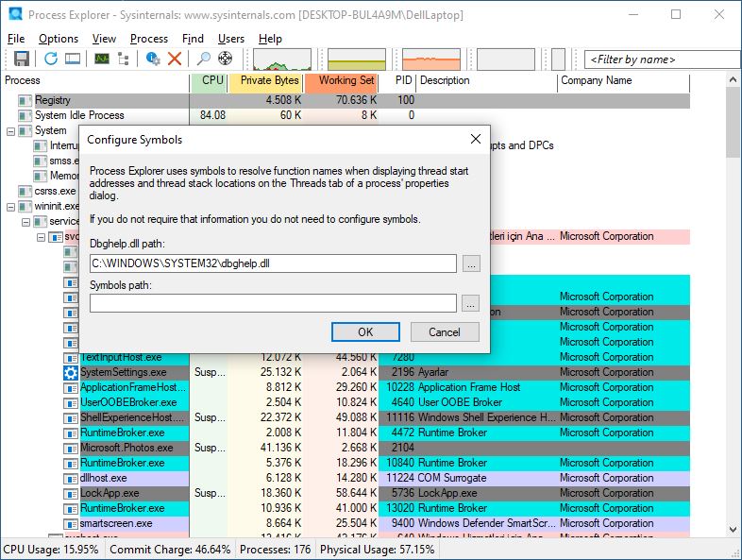Close the Configure Symbols dialog
This screenshot has height=560, width=742.
click(476, 139)
